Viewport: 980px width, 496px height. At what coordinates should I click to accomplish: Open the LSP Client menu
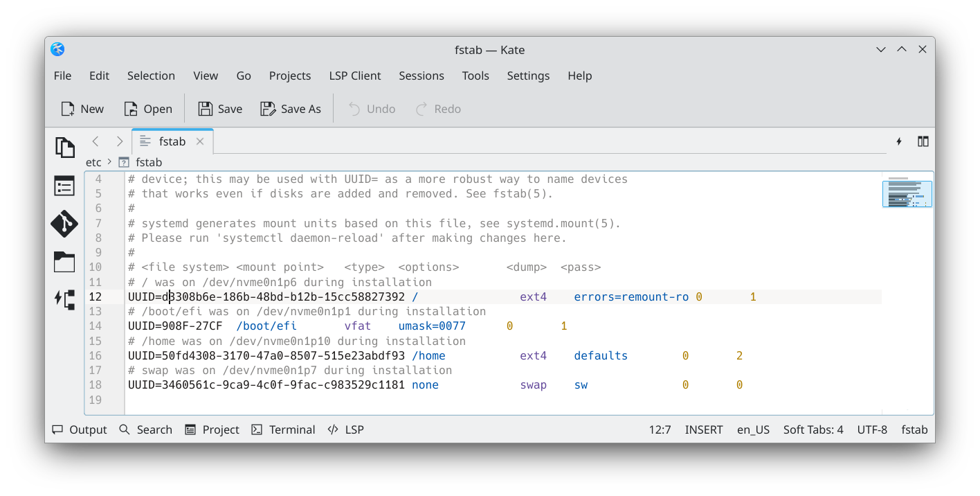354,76
